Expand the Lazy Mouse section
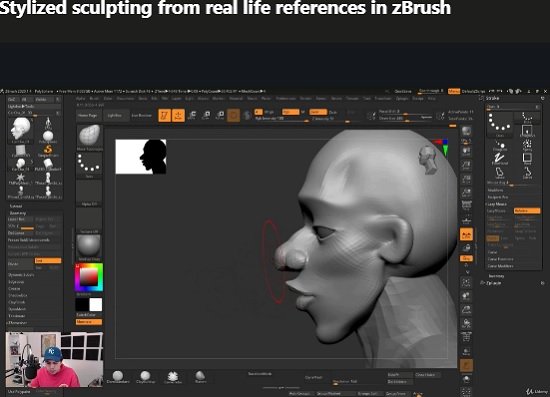 [x=497, y=204]
